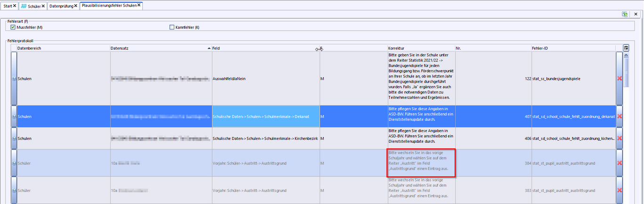
Task: Select the Kirchenbezirk field row
Action: pos(265,138)
